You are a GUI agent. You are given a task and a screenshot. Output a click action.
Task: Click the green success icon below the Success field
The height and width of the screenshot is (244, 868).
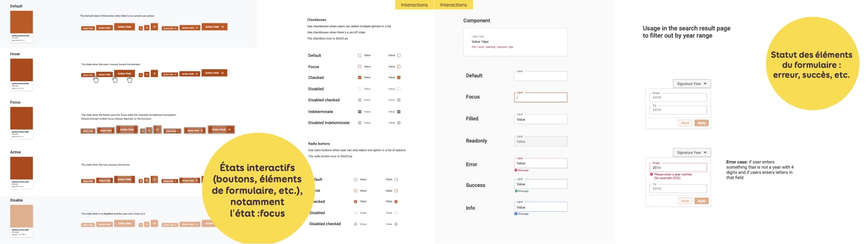click(516, 191)
